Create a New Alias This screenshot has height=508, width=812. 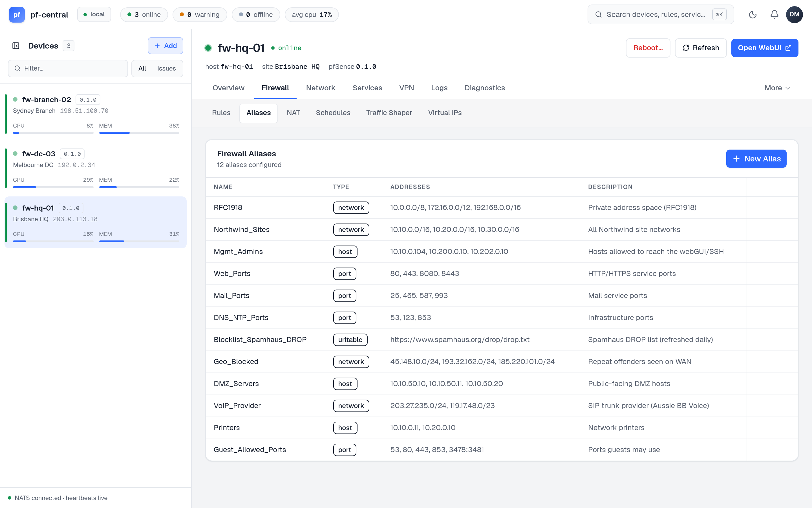pos(756,159)
